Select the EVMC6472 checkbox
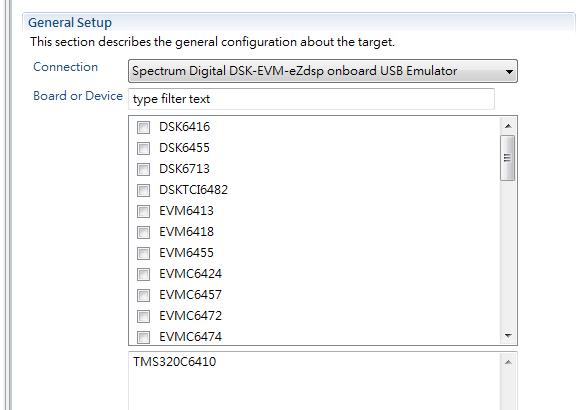Image resolution: width=582 pixels, height=410 pixels. point(143,316)
